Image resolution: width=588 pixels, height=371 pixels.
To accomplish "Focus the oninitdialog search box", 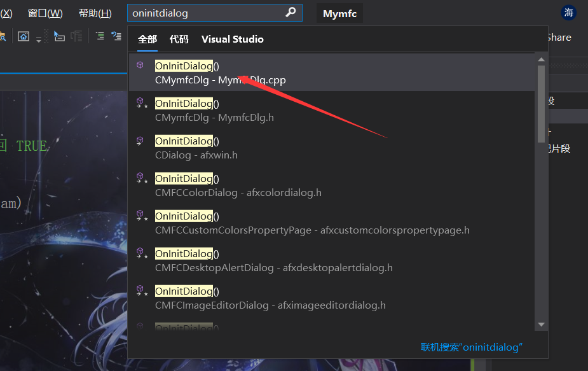I will coord(214,13).
